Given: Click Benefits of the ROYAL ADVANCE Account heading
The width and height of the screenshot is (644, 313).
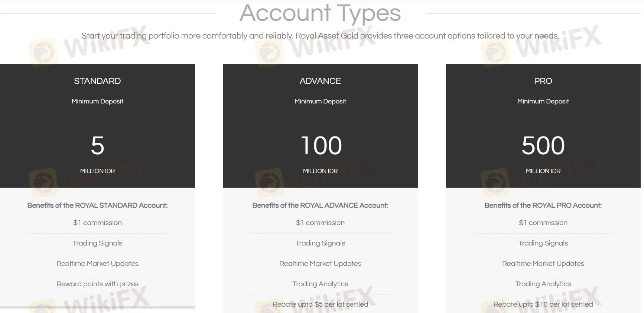Looking at the screenshot, I should (x=320, y=205).
